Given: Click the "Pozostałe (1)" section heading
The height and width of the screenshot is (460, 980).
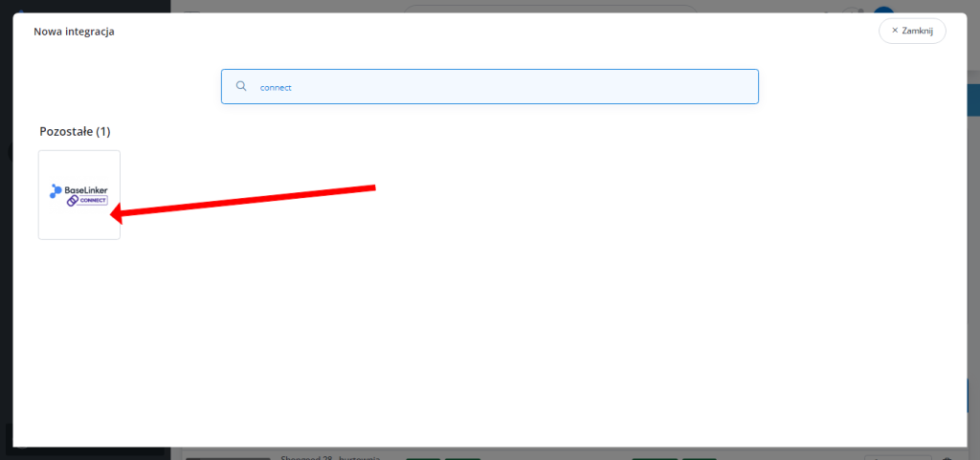Looking at the screenshot, I should 75,132.
